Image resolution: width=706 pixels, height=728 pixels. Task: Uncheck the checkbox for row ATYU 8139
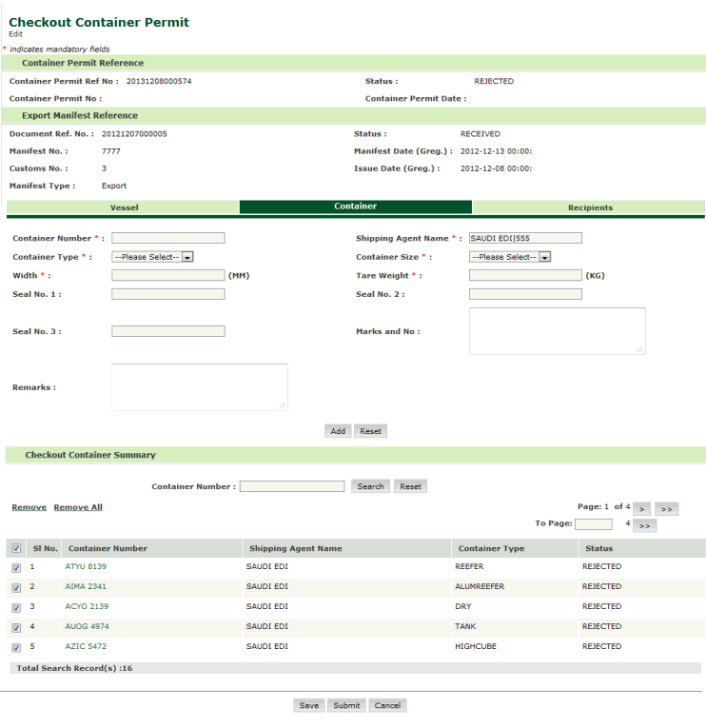(16, 567)
